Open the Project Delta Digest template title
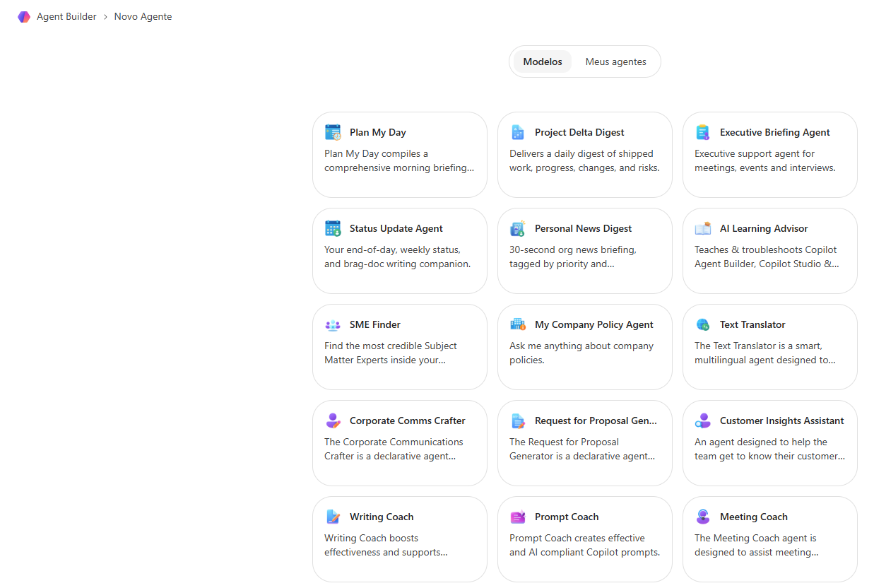 pos(579,132)
